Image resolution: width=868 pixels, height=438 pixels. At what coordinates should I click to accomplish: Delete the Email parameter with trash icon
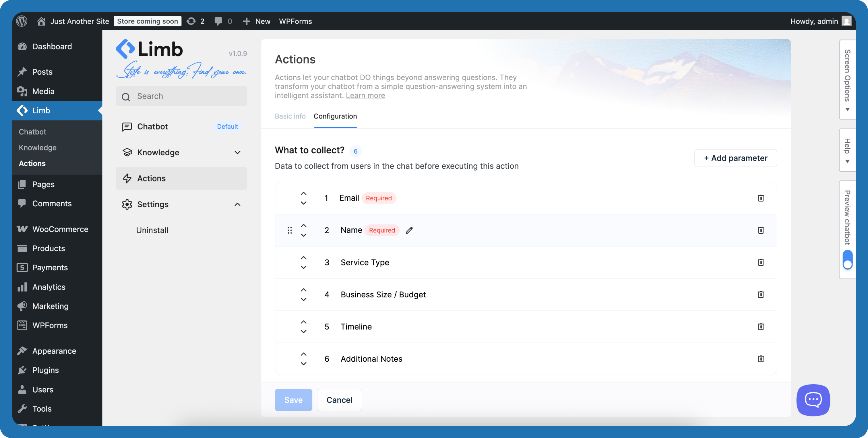[x=761, y=198]
